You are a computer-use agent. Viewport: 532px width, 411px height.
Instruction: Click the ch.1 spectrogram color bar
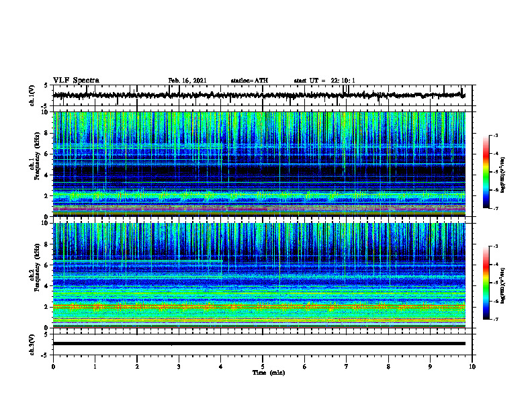[486, 172]
